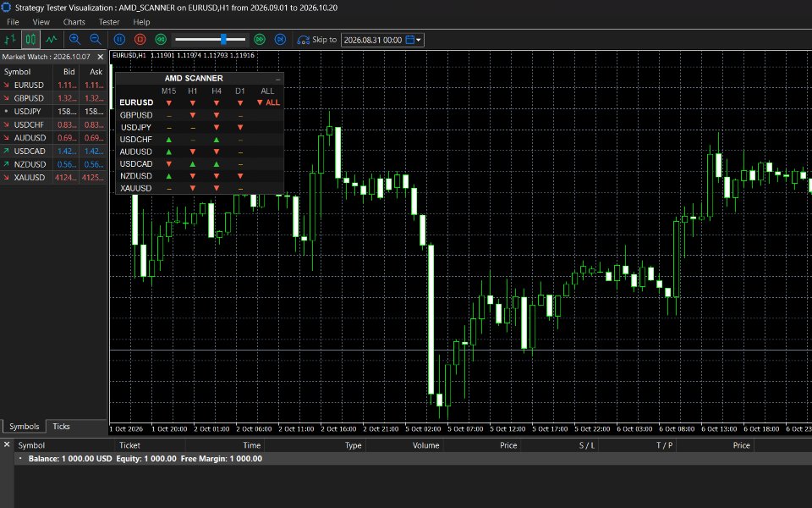Image resolution: width=812 pixels, height=508 pixels.
Task: Click EURUSD row in AMD Scanner
Action: click(x=200, y=102)
